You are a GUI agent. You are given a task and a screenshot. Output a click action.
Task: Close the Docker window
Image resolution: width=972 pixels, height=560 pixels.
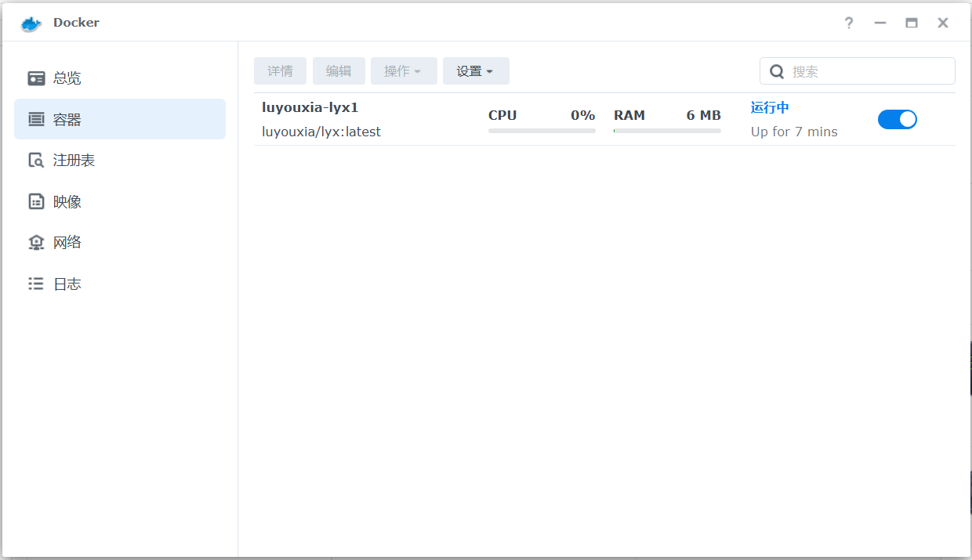[x=943, y=23]
